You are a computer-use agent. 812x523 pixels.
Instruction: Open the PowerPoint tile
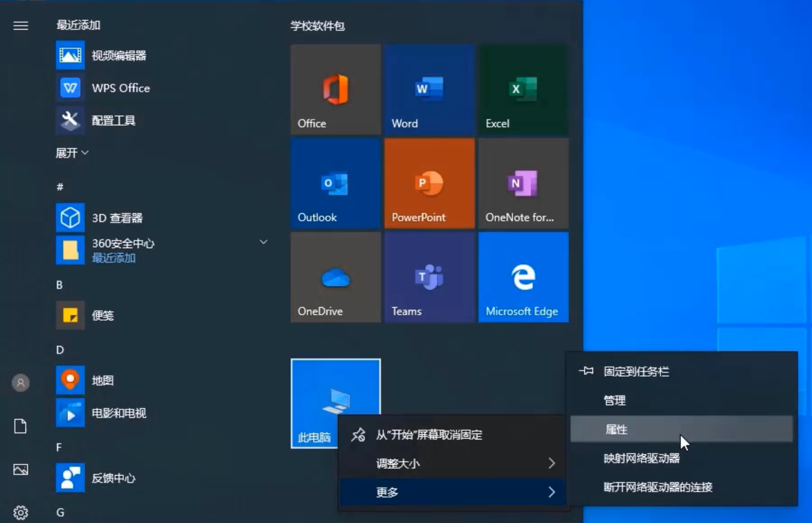pos(429,184)
